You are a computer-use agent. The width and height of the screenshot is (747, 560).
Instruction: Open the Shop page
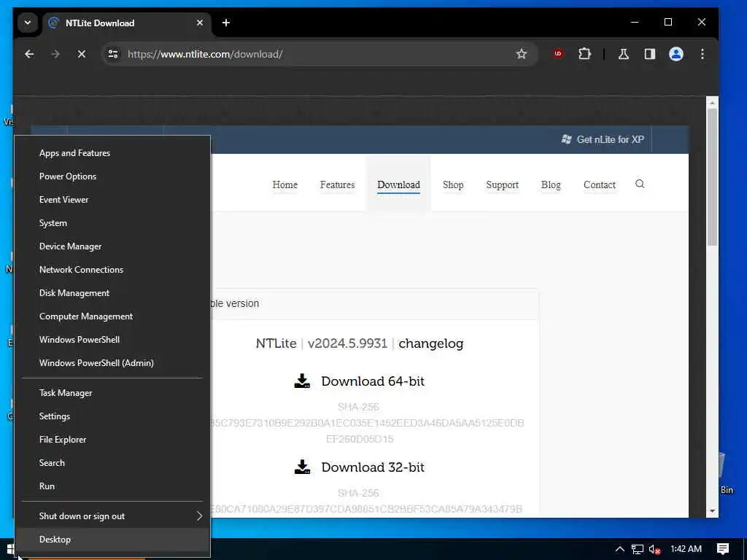[453, 184]
